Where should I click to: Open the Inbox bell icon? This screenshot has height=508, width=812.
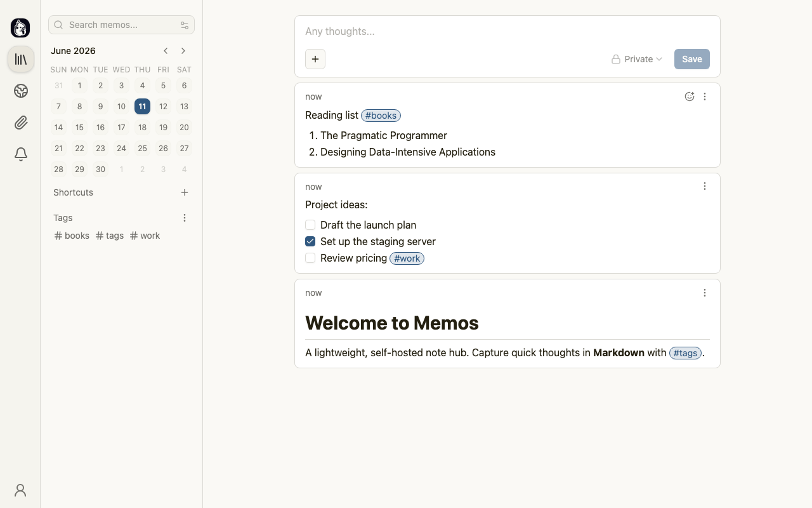point(21,154)
